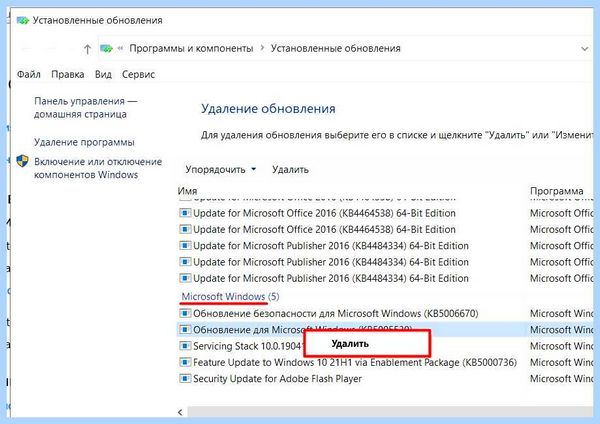Open the breadcrumb chevron after Программы и компоненты
Screen dimensions: 600x424
(x=262, y=48)
